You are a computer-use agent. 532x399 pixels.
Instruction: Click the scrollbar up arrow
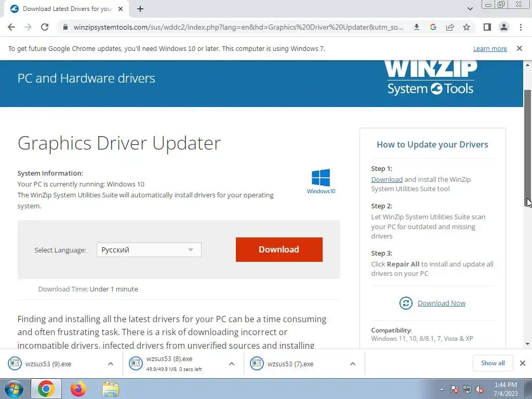[x=528, y=65]
